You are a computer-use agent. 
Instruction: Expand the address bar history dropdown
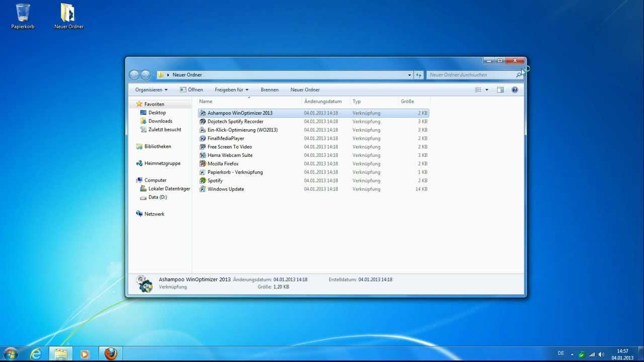click(x=410, y=75)
